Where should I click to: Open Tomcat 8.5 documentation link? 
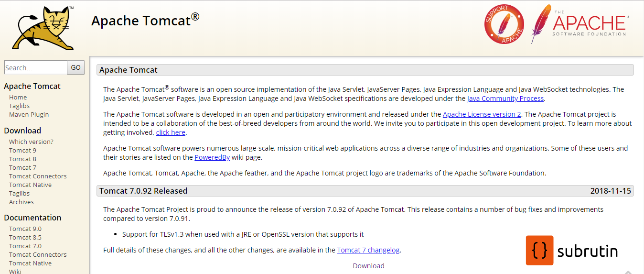[25, 237]
